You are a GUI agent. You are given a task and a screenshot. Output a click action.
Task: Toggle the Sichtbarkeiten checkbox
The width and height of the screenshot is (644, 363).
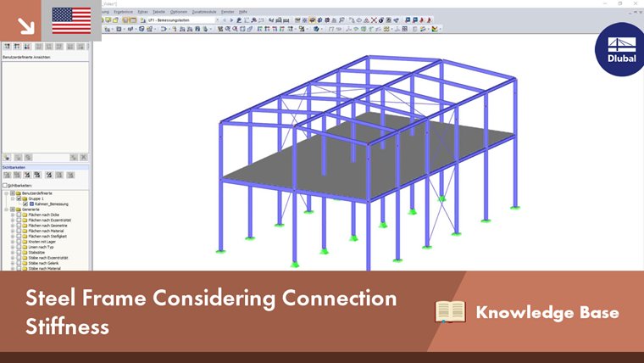click(5, 186)
